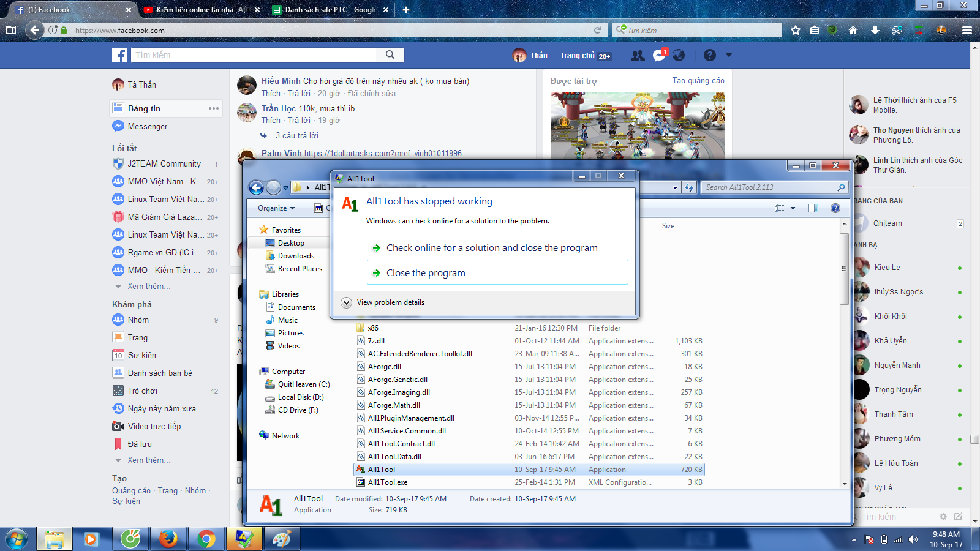Open the Explorer view options dropdown arrow
Image resolution: width=980 pixels, height=551 pixels.
(x=793, y=208)
